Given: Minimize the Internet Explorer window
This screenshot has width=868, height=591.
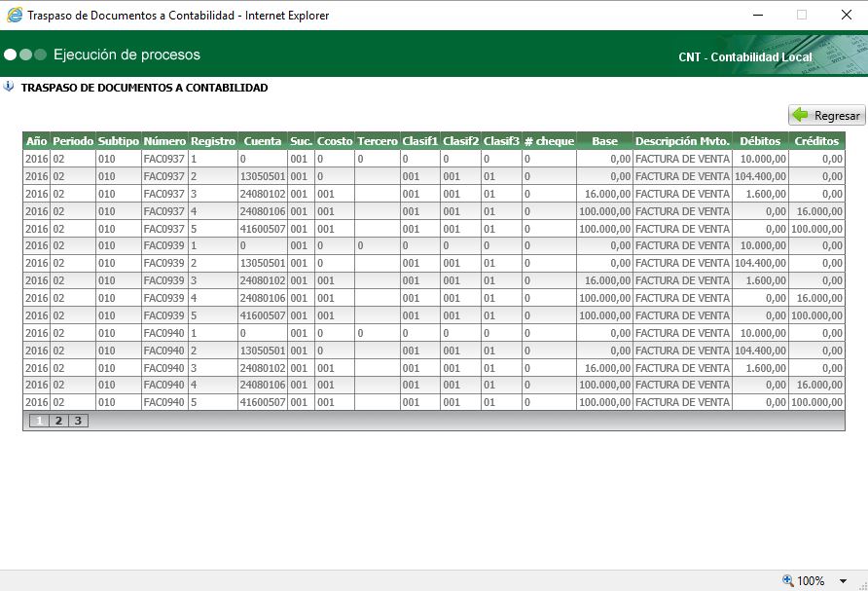Looking at the screenshot, I should tap(758, 15).
